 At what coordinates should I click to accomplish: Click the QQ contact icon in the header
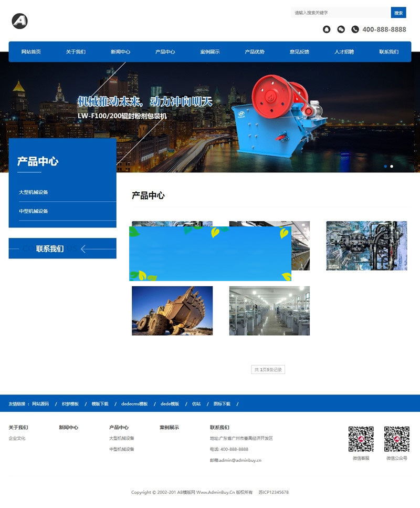(x=327, y=29)
